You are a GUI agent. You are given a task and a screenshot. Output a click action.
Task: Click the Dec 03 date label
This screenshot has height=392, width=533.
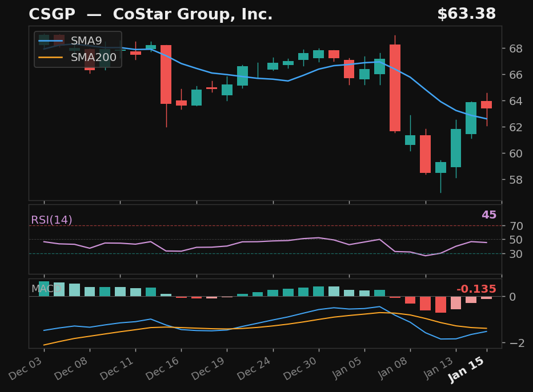[x=26, y=368]
